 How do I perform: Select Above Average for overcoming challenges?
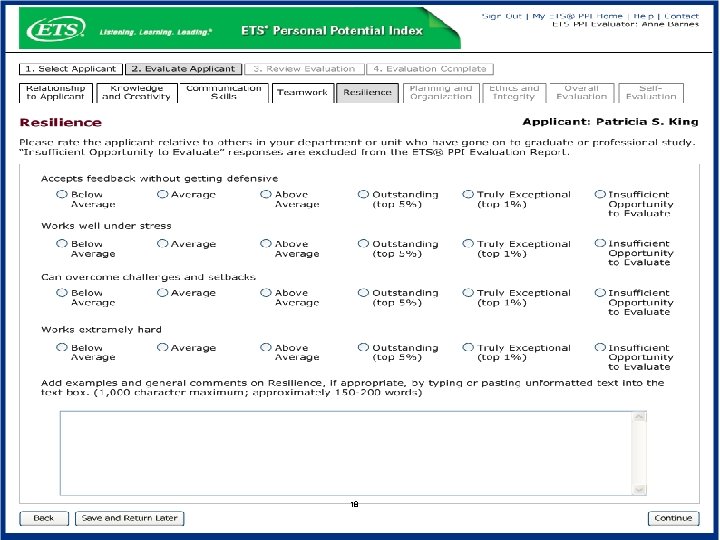(266, 292)
